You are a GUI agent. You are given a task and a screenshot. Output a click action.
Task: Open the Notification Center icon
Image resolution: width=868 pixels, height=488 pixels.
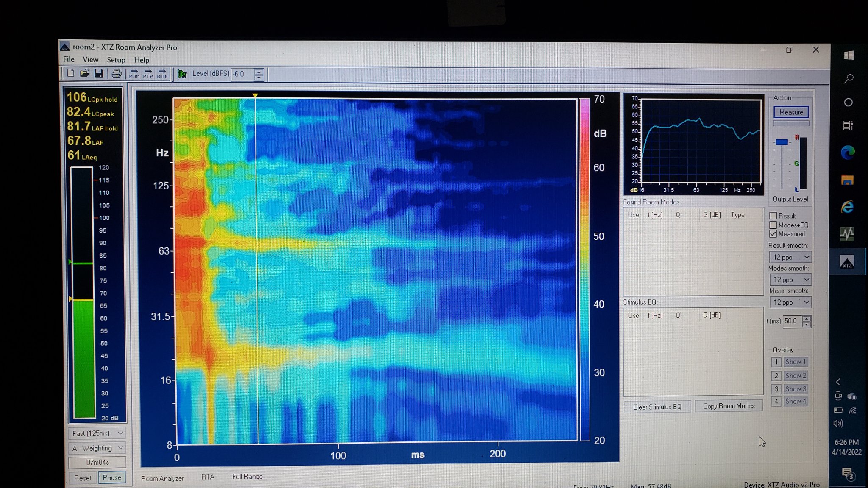pos(848,473)
